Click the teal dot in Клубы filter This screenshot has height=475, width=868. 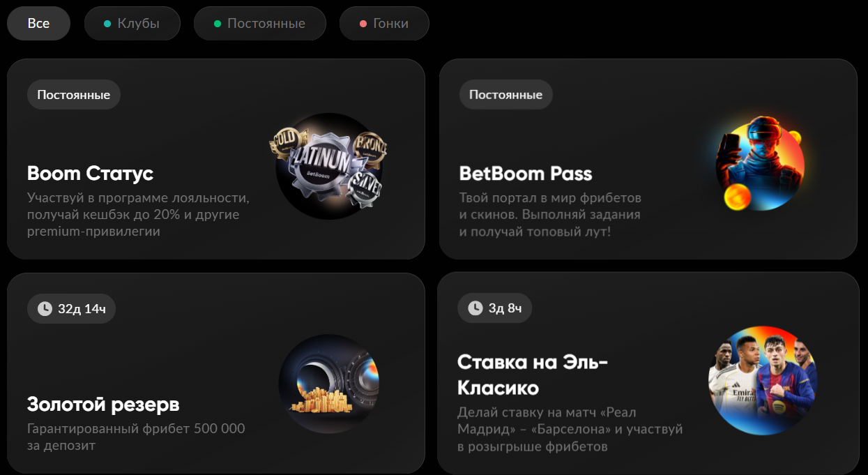tap(107, 24)
